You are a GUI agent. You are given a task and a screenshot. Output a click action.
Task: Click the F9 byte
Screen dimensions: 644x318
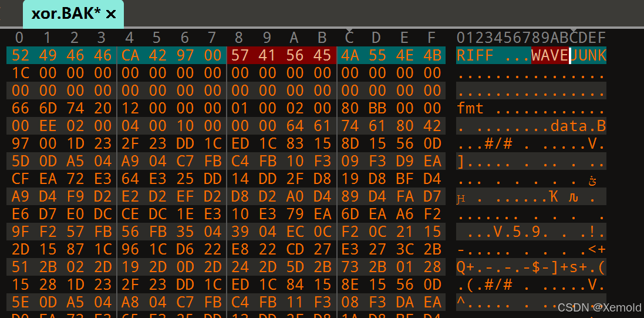pos(75,197)
